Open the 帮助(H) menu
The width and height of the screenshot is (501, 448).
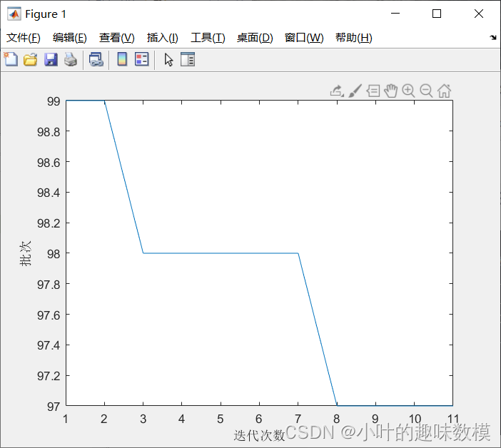pyautogui.click(x=354, y=38)
